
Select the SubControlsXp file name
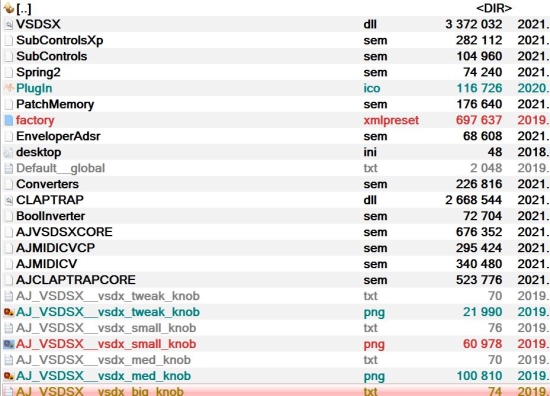(x=60, y=40)
